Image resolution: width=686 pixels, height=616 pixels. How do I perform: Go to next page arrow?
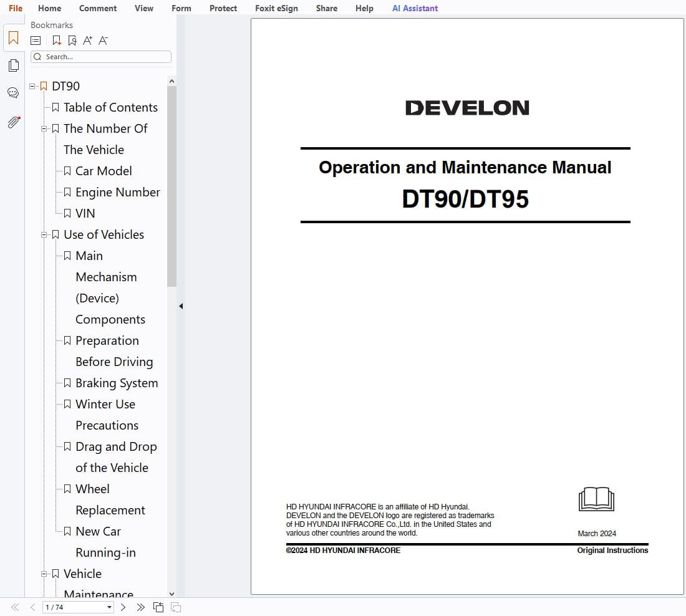click(123, 607)
